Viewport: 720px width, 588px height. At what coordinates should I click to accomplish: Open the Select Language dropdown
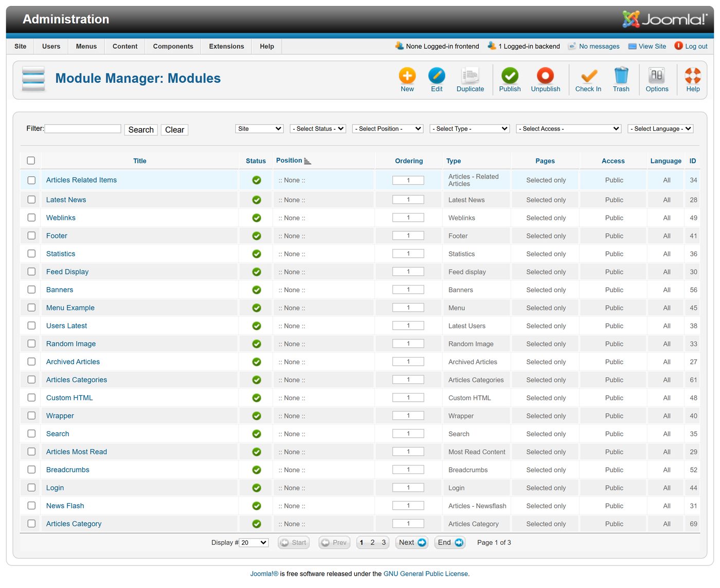(x=661, y=129)
